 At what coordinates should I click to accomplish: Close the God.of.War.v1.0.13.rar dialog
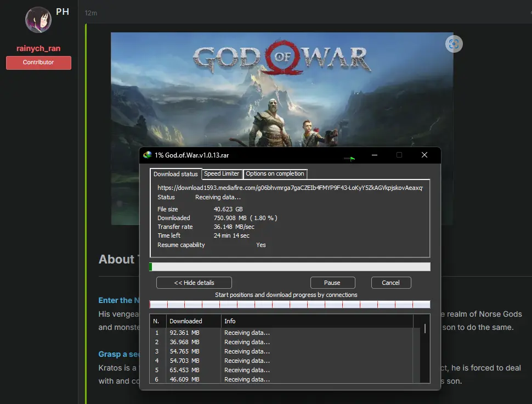tap(425, 155)
